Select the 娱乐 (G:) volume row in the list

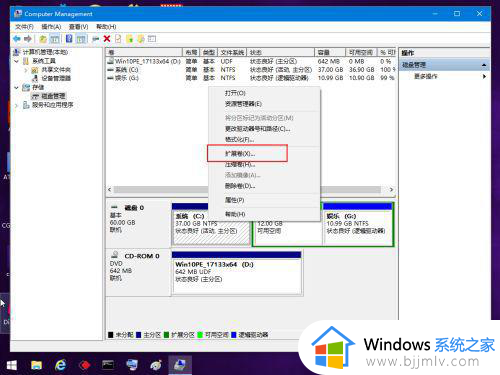pyautogui.click(x=251, y=78)
